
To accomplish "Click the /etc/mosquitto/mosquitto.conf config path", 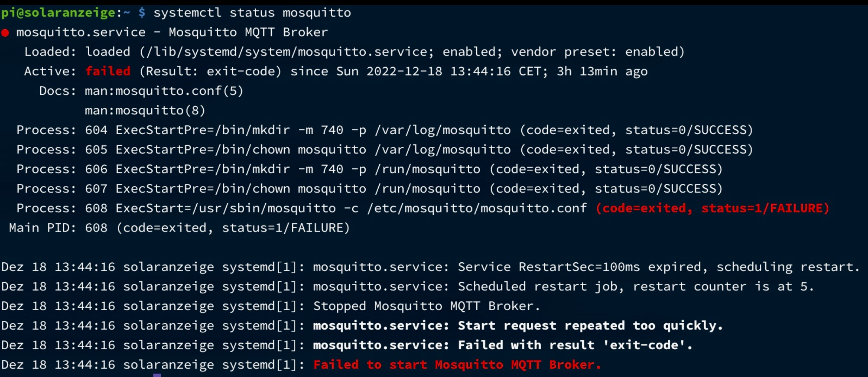I will click(477, 208).
